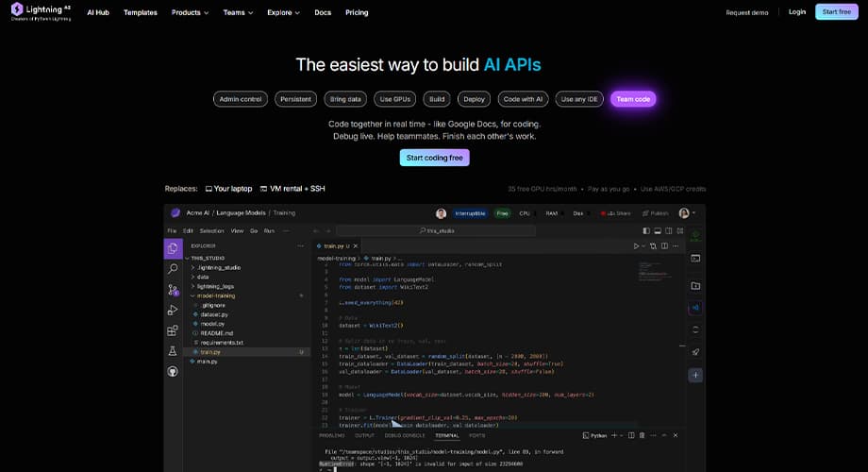Open the Testing flask icon in activity bar
Screen dimensions: 868x472
point(173,350)
